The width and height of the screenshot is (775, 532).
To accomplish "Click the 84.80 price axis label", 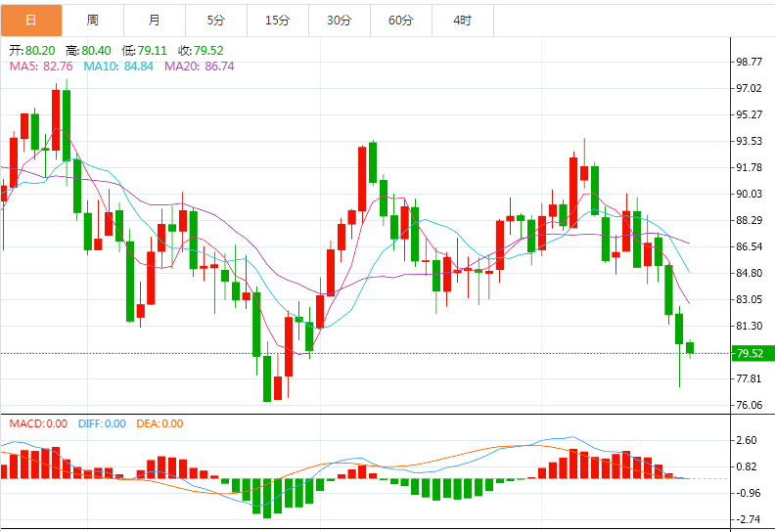I will (x=750, y=273).
